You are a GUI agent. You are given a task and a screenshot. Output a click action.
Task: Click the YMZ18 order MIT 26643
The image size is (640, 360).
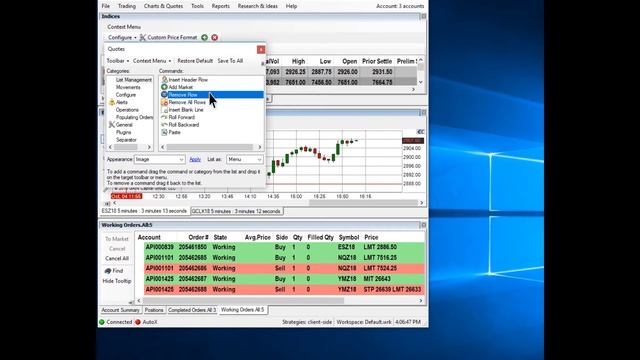284,279
